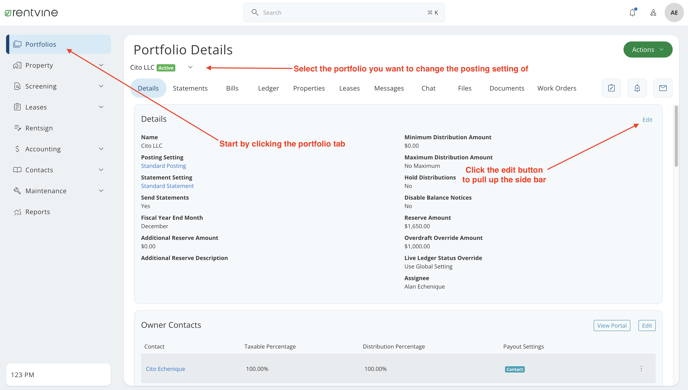Open the Standard Posting link
This screenshot has height=390, width=688.
163,166
